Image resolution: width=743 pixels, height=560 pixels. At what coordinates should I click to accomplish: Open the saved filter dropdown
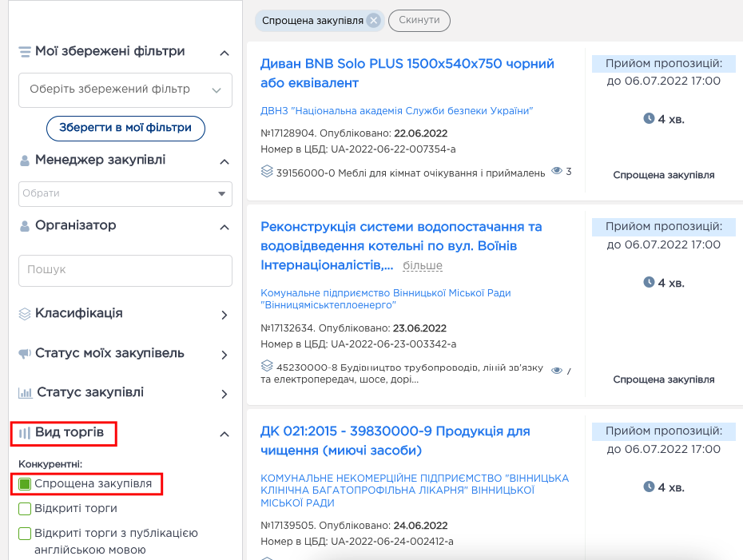[125, 90]
